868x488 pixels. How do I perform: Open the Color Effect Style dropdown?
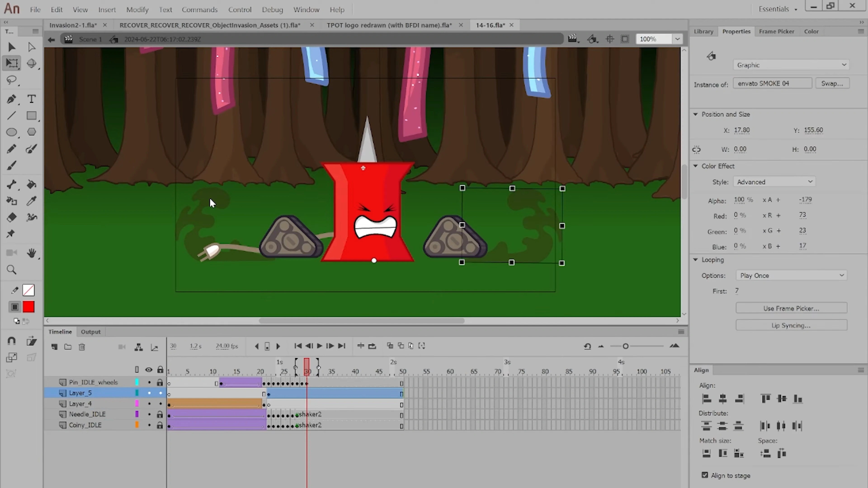[x=774, y=182]
